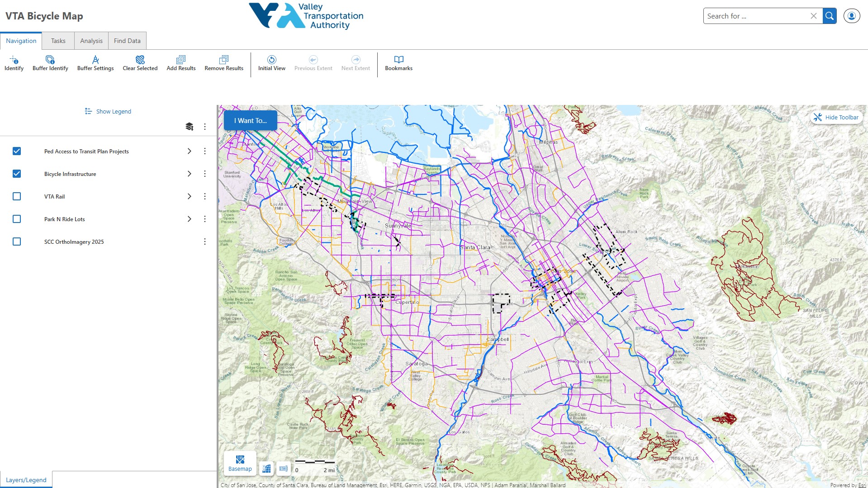The width and height of the screenshot is (868, 488).
Task: Open Buffer Settings
Action: [x=95, y=63]
